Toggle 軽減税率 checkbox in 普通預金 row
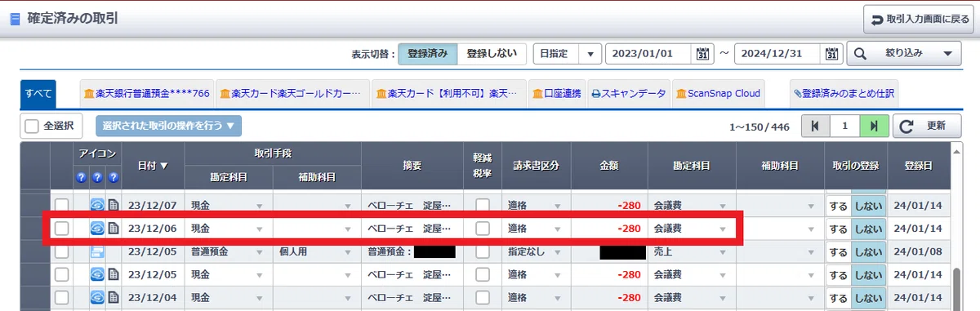This screenshot has height=311, width=980. [x=483, y=251]
